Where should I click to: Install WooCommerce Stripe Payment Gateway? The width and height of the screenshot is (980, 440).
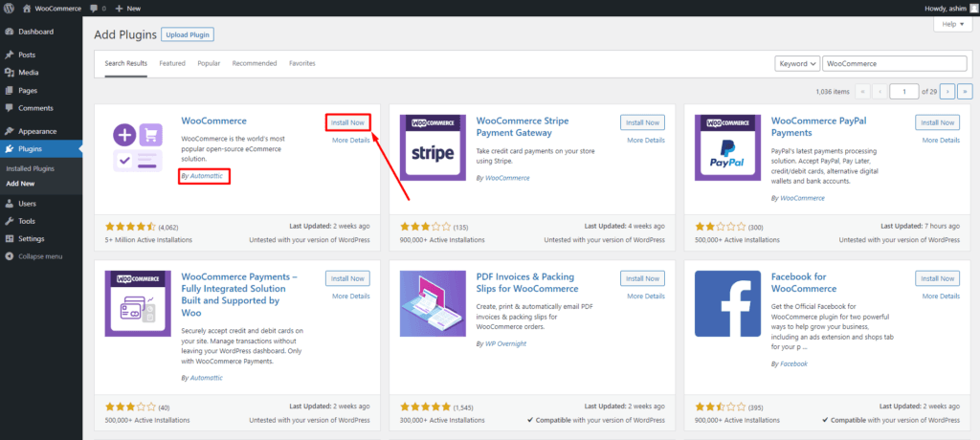coord(642,122)
